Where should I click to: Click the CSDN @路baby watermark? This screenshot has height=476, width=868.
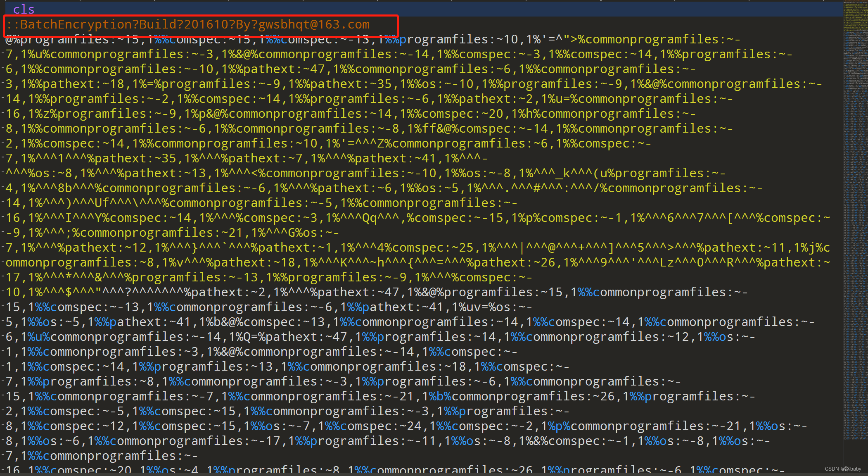(842, 469)
